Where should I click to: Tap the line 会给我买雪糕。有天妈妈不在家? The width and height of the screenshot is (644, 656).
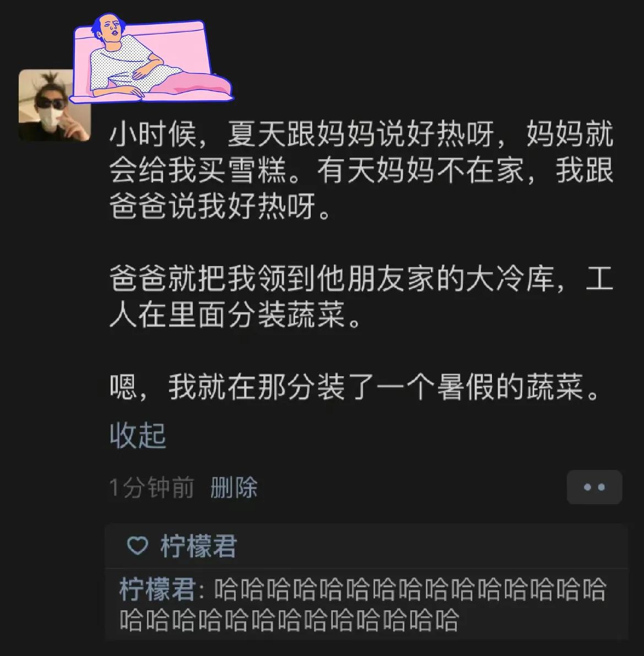coord(361,170)
